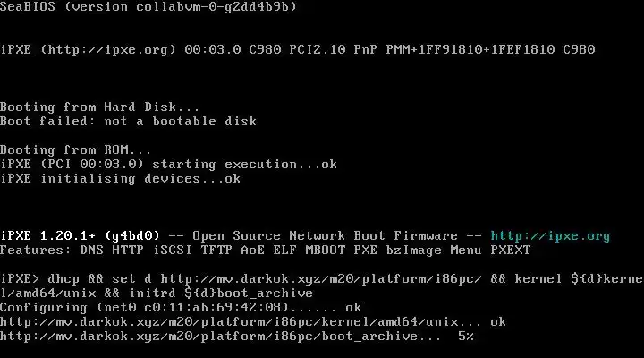
Task: Click the boot_archive 5% download progress
Action: point(466,337)
